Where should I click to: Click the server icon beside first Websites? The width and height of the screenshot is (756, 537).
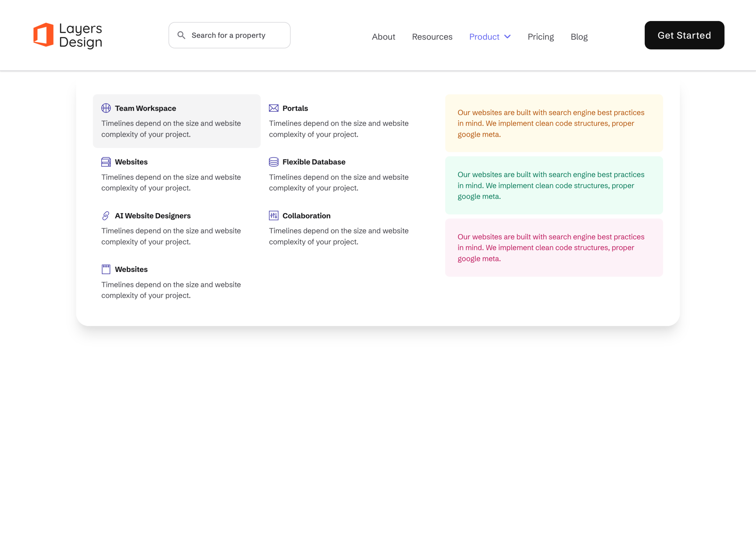106,162
